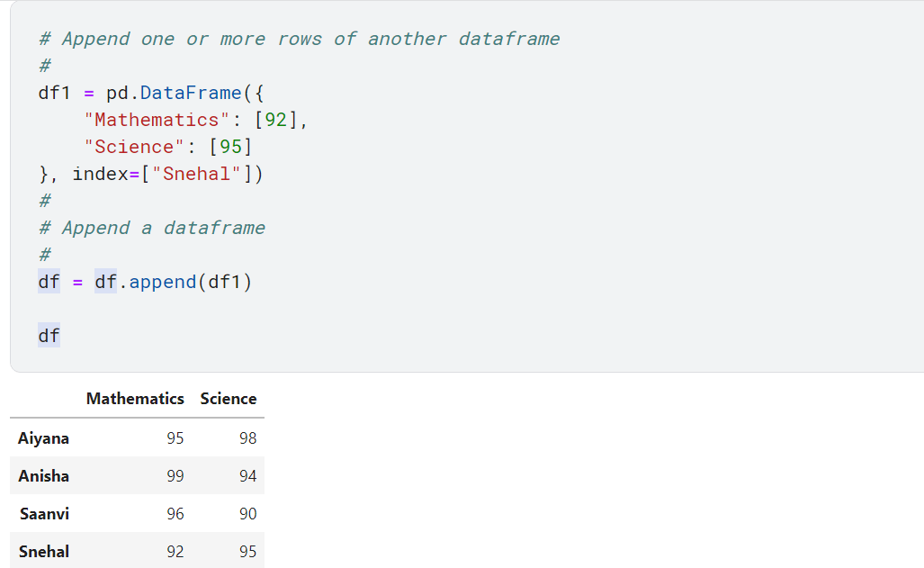The image size is (924, 568).
Task: Select the highlighted df variable at cell bottom
Action: click(48, 335)
